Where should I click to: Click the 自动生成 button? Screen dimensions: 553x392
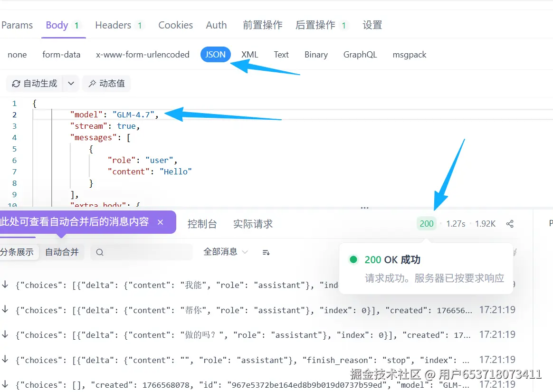click(x=35, y=84)
